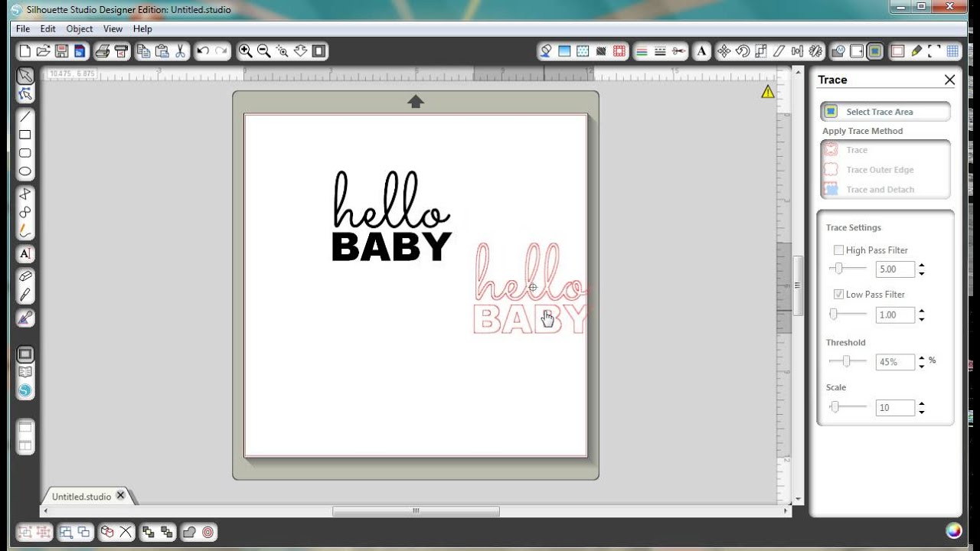
Task: Decrease the Scale value
Action: coord(922,412)
